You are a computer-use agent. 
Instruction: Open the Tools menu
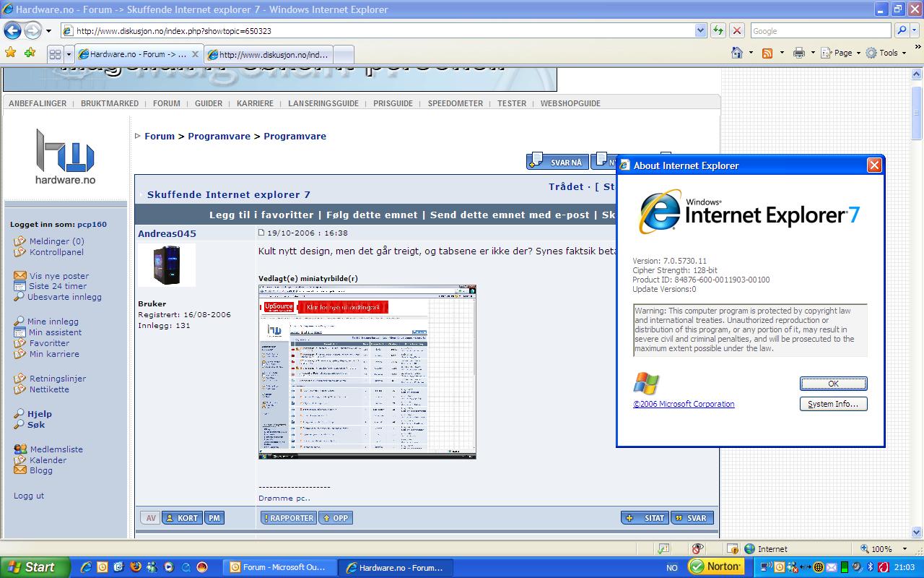(886, 53)
